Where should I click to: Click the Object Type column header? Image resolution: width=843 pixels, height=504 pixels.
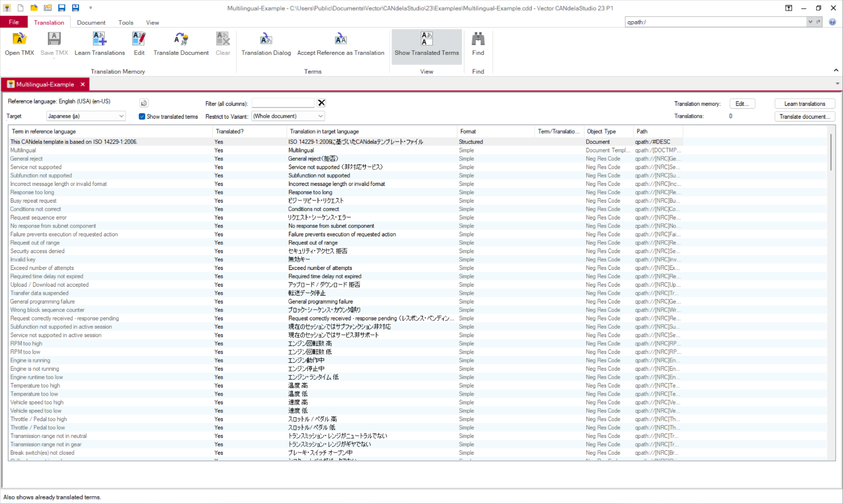[x=608, y=132]
